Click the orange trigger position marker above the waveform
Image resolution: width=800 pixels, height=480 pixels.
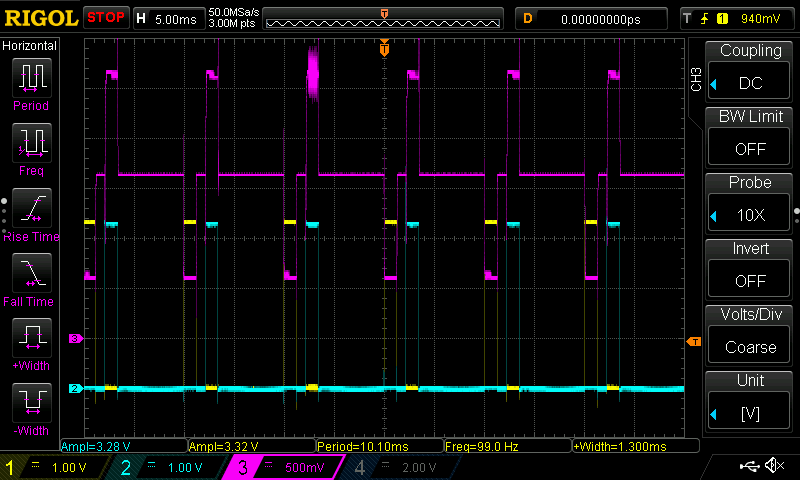(x=384, y=49)
